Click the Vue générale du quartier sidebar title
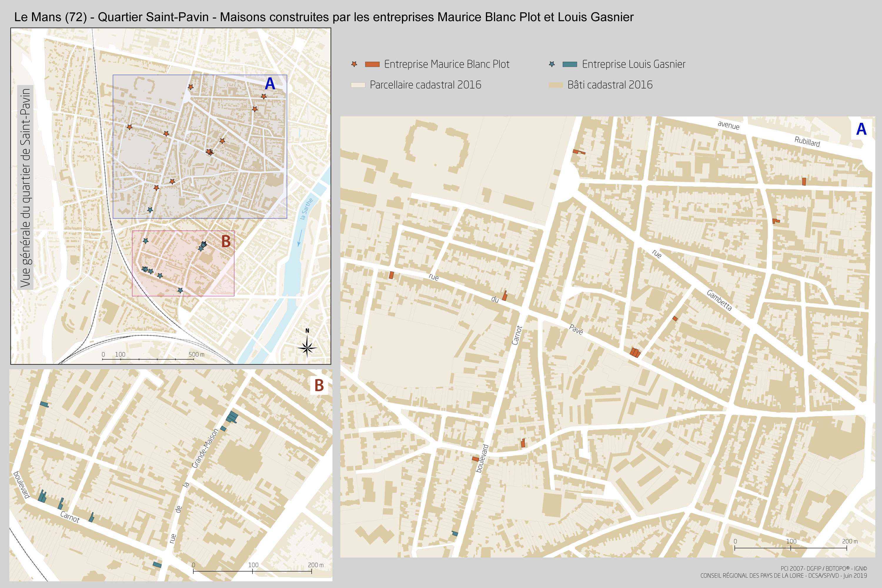The width and height of the screenshot is (882, 588). click(x=26, y=188)
